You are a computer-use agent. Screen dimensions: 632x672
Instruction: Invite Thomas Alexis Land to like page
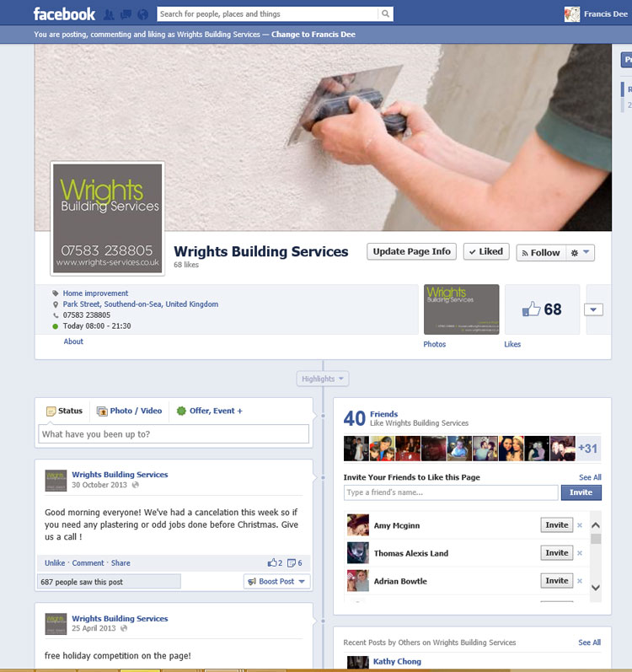pos(557,553)
